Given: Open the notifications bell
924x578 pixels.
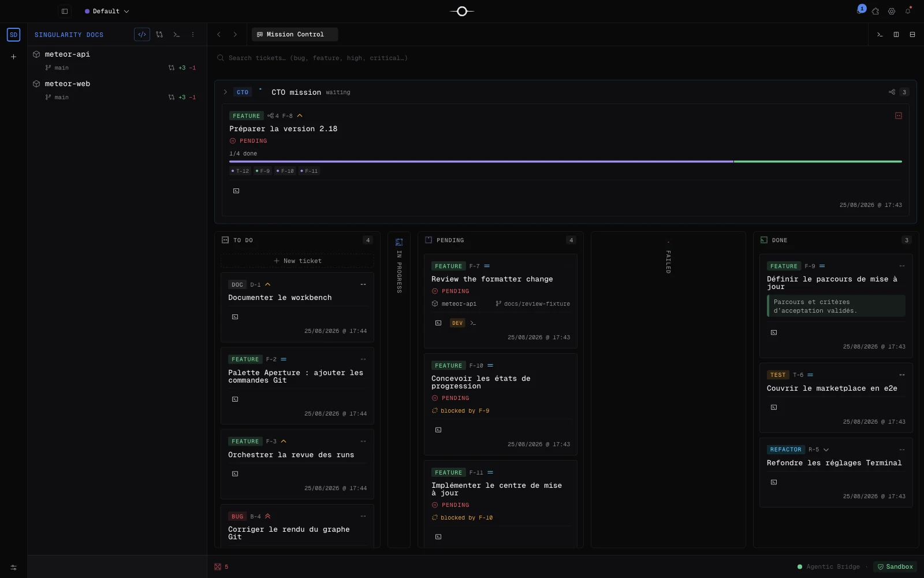Looking at the screenshot, I should (908, 11).
